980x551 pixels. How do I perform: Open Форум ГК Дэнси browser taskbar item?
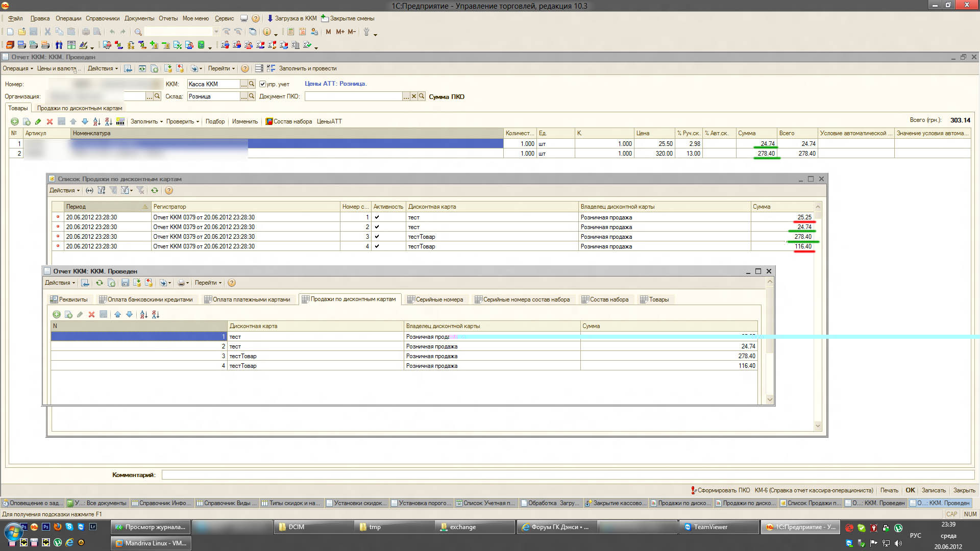pos(556,527)
